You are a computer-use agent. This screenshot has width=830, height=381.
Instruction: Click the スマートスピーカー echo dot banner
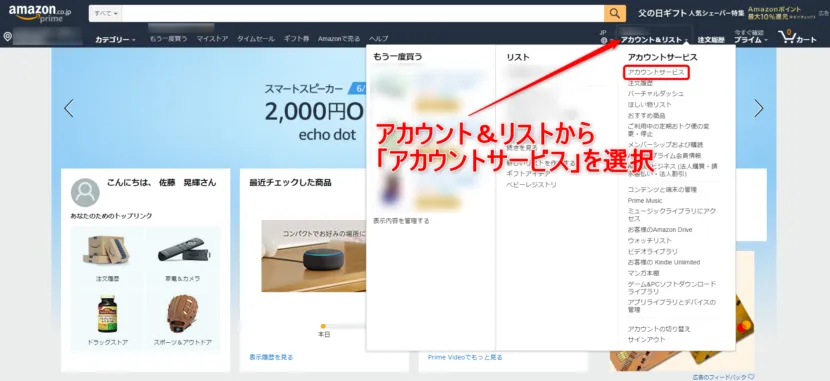[315, 111]
